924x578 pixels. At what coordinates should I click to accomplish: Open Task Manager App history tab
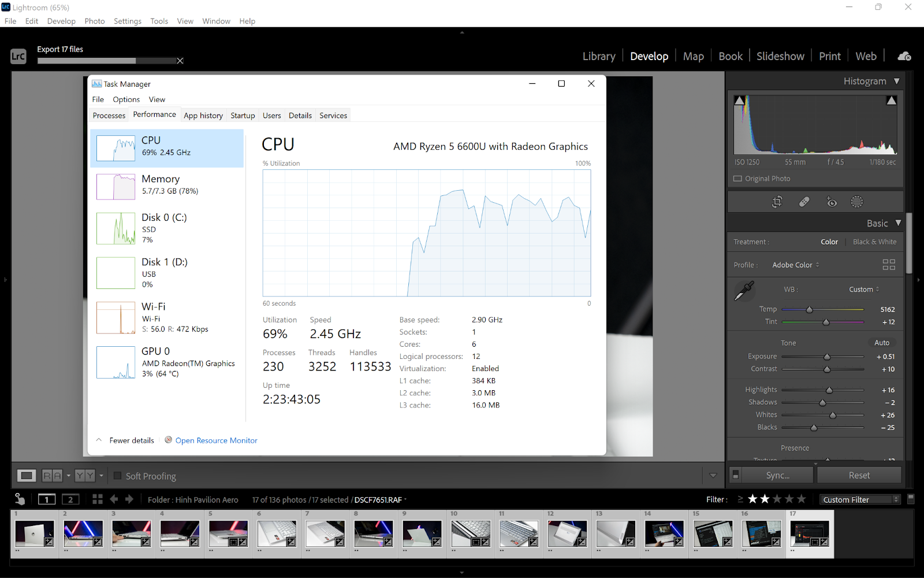pos(203,116)
